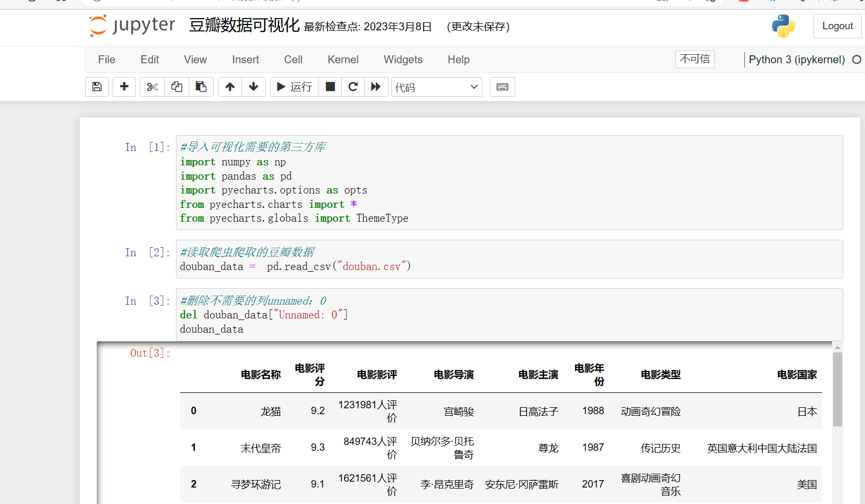Open the Kernel menu
This screenshot has width=865, height=504.
click(343, 60)
